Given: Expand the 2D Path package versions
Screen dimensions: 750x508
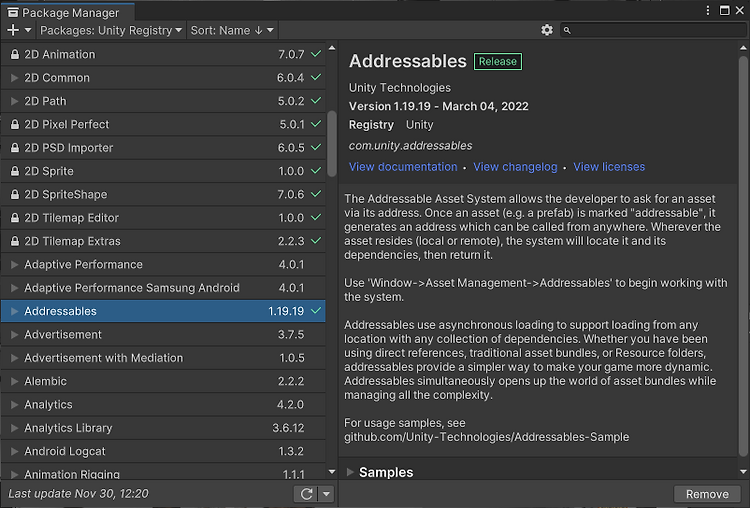Looking at the screenshot, I should tap(14, 101).
